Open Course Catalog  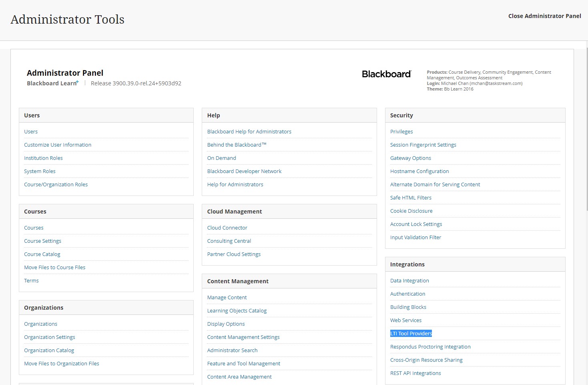click(42, 254)
